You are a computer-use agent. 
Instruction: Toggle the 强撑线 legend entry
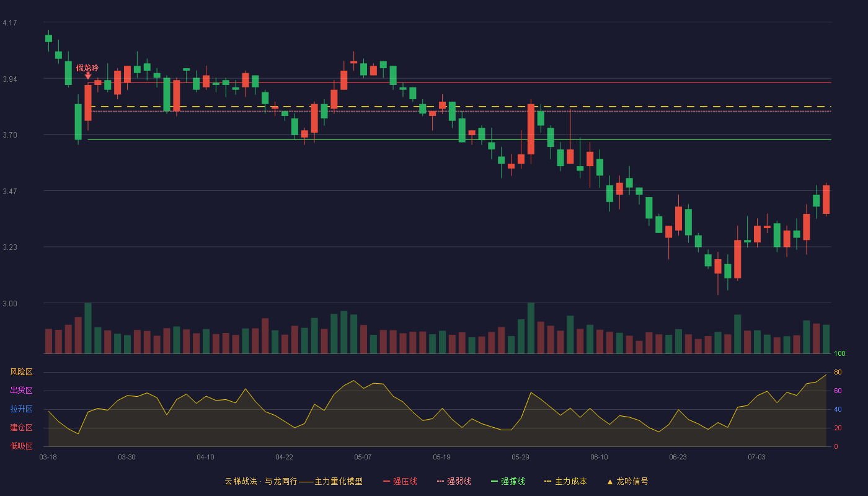click(508, 481)
